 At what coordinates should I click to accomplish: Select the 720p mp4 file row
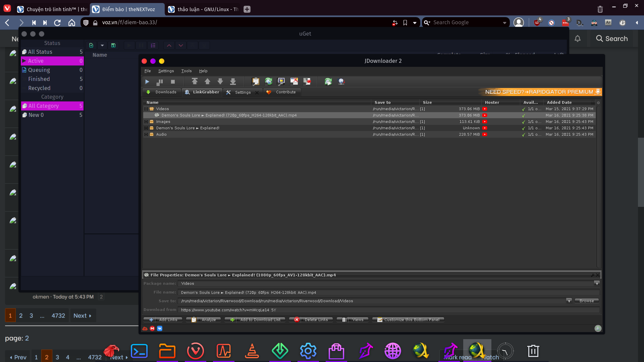point(369,115)
